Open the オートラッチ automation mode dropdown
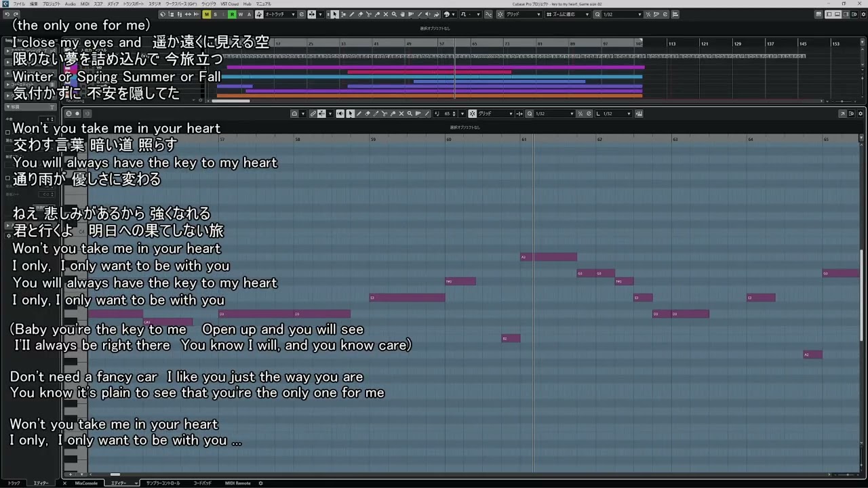Viewport: 868px width, 488px height. click(x=279, y=14)
